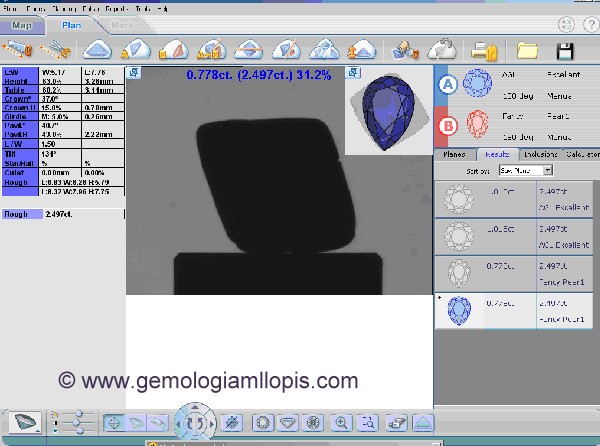600x446 pixels.
Task: Select the first round brilliant result row
Action: (515, 199)
